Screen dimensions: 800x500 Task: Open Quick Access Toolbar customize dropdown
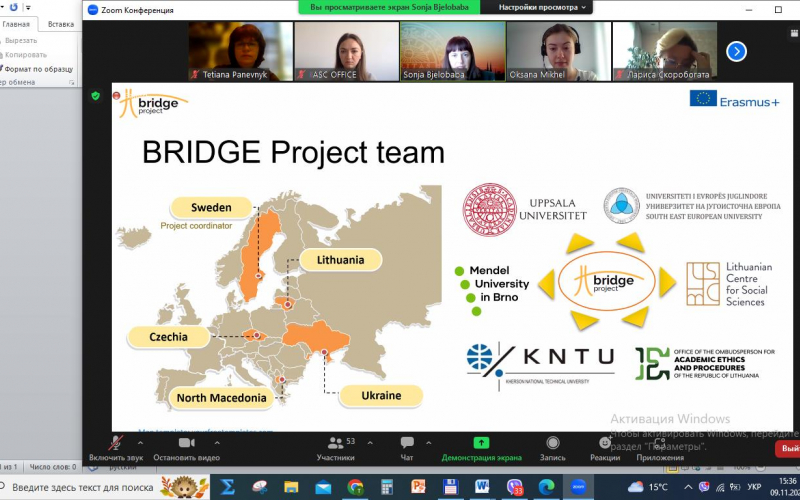pos(28,8)
